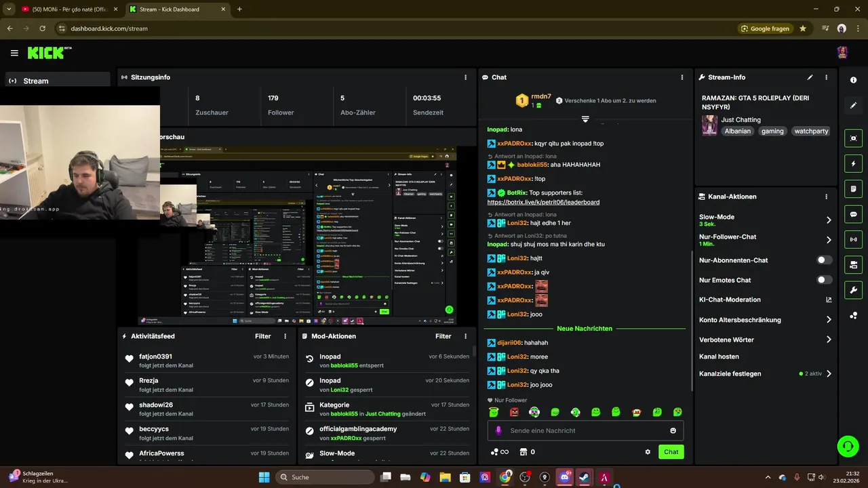
Task: Click the layout panels icon in the right sidebar
Action: tap(853, 264)
